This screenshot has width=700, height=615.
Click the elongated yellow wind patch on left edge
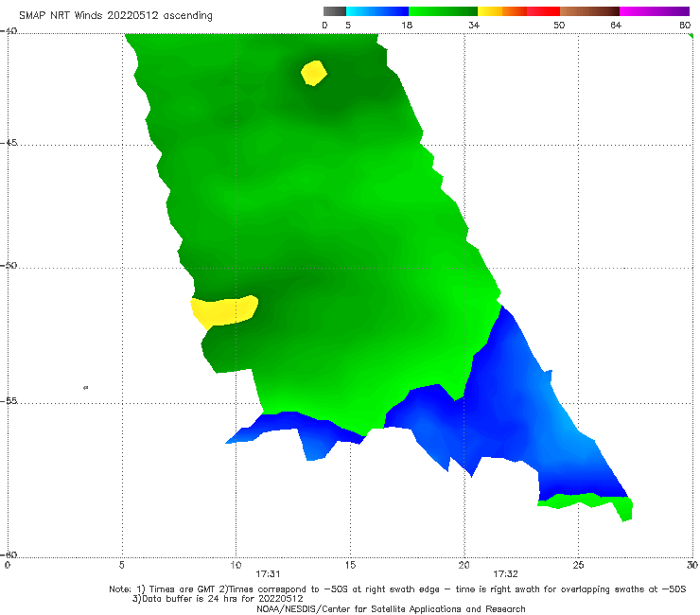223,311
